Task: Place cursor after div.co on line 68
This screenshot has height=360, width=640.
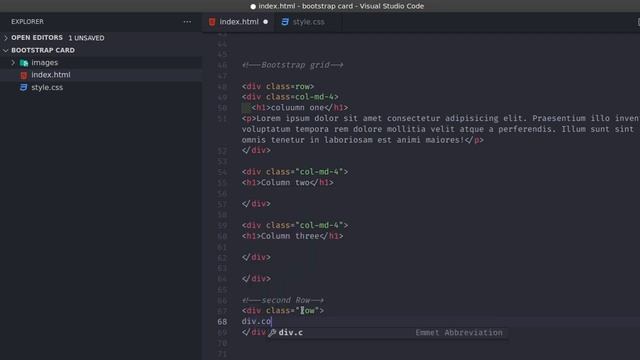Action: pyautogui.click(x=272, y=322)
